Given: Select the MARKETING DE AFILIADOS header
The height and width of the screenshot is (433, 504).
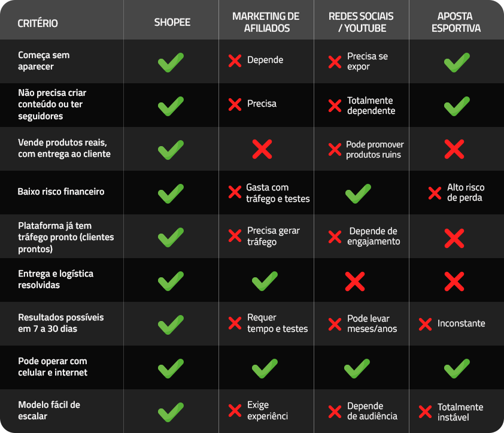Looking at the screenshot, I should pyautogui.click(x=266, y=22).
